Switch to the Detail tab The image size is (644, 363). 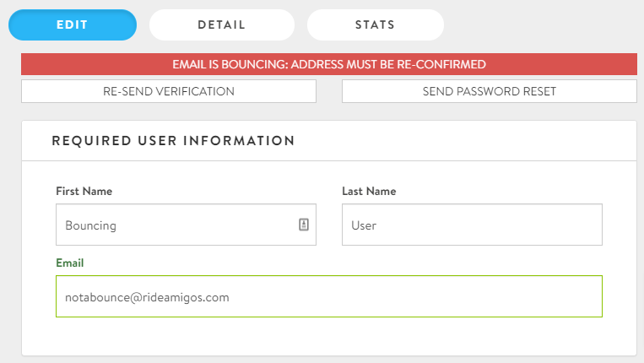221,25
